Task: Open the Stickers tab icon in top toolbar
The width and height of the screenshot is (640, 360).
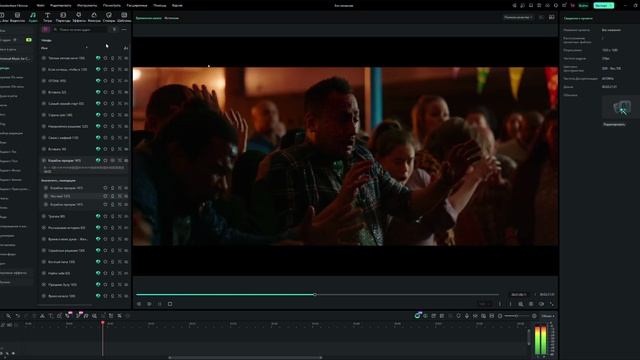Action: (x=109, y=17)
